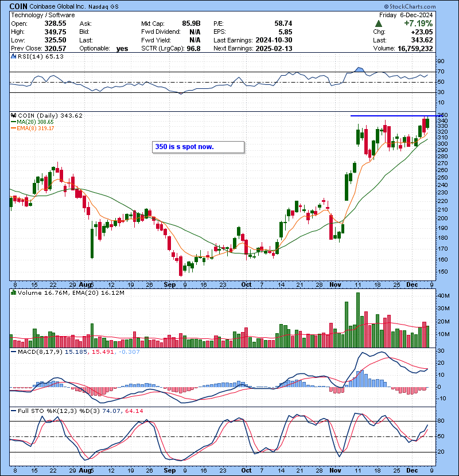Image resolution: width=459 pixels, height=476 pixels.
Task: Click the SCTR (LrgCap) value 96.8
Action: [193, 48]
